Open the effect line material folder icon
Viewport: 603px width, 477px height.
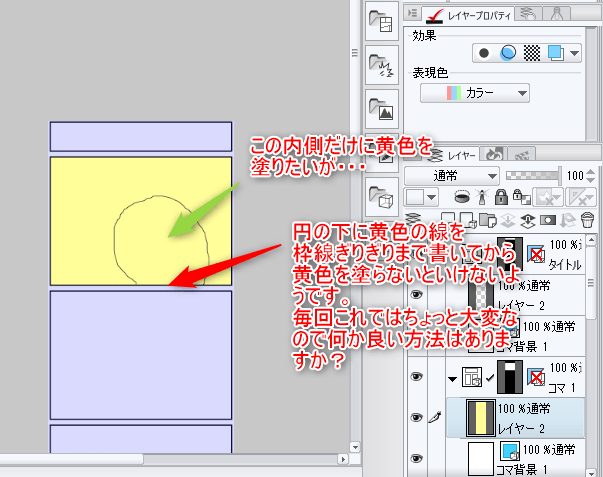tap(381, 65)
